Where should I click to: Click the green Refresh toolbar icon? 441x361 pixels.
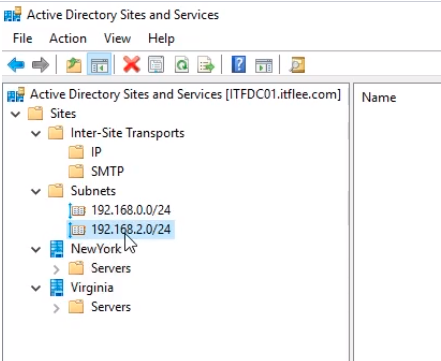(182, 64)
